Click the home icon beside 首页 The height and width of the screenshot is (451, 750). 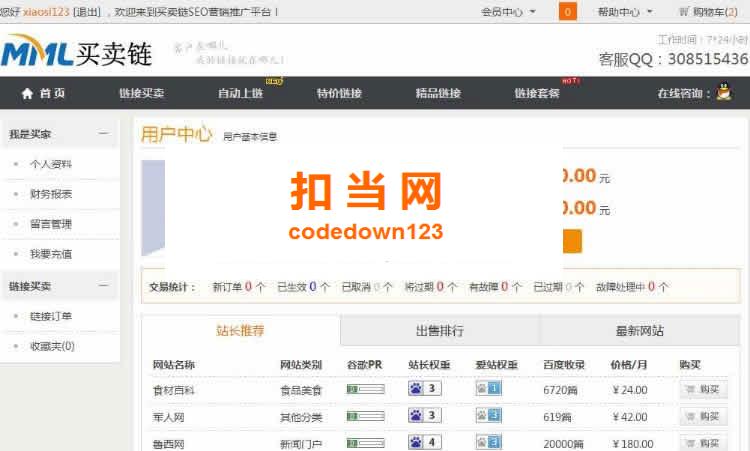point(27,93)
